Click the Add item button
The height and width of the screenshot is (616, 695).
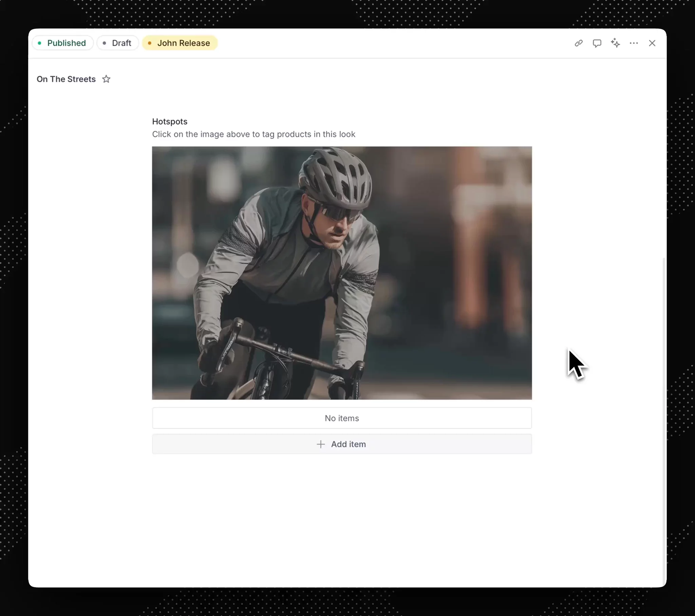click(342, 444)
